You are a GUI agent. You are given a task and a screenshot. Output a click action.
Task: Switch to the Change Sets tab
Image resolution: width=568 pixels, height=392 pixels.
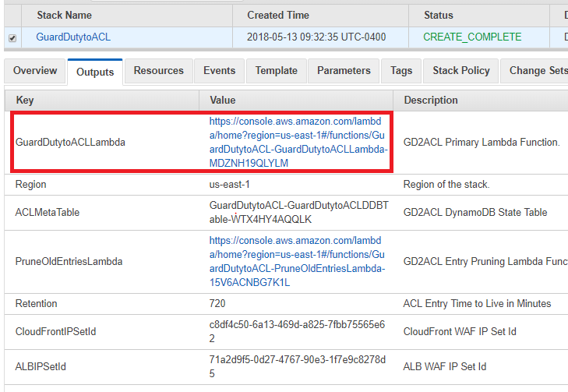click(537, 70)
